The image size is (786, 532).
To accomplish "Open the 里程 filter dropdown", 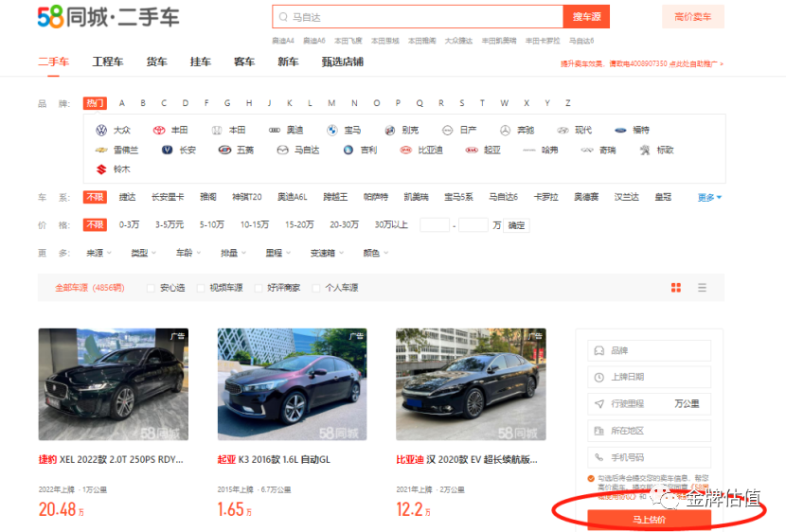I will (x=278, y=253).
